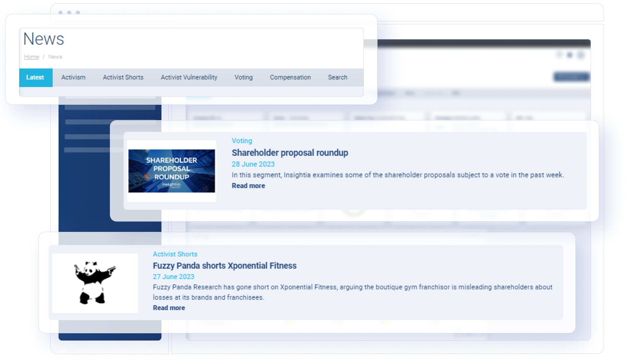Open the Compensation tab

290,77
